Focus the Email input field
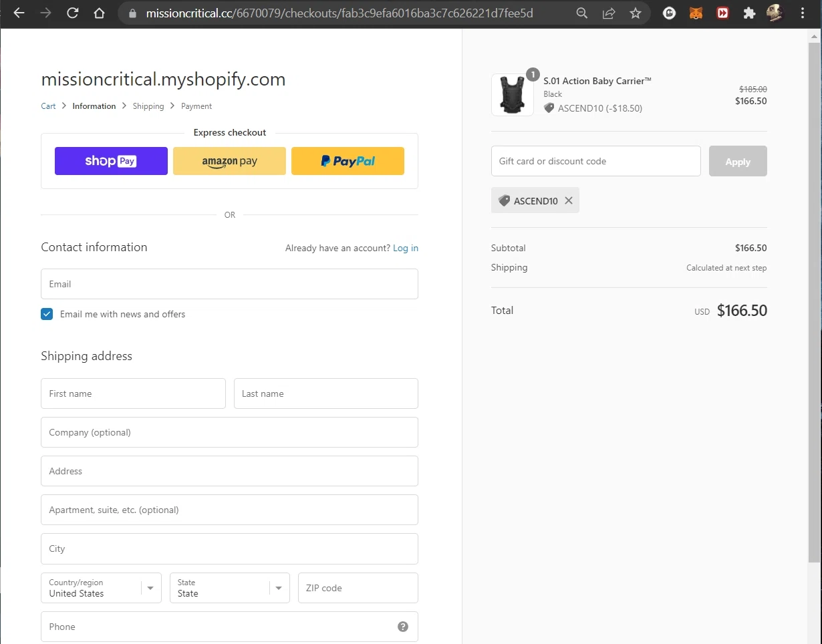This screenshot has width=822, height=644. (x=229, y=284)
